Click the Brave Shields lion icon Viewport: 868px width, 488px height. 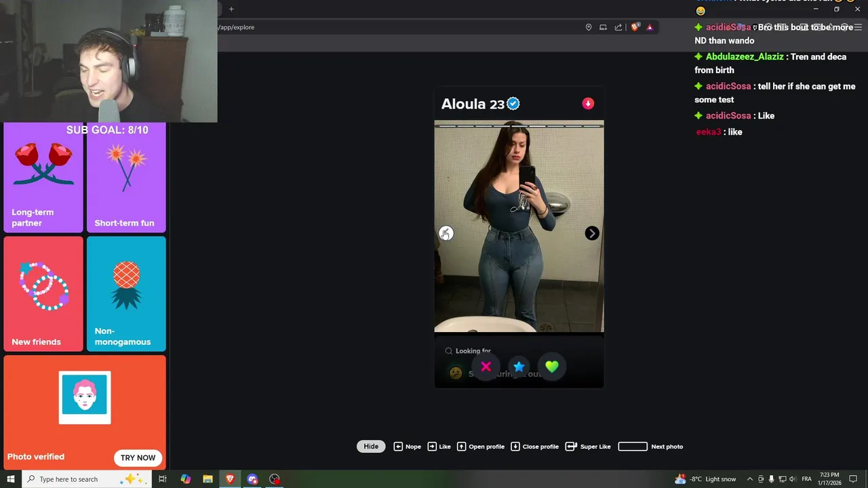(635, 27)
